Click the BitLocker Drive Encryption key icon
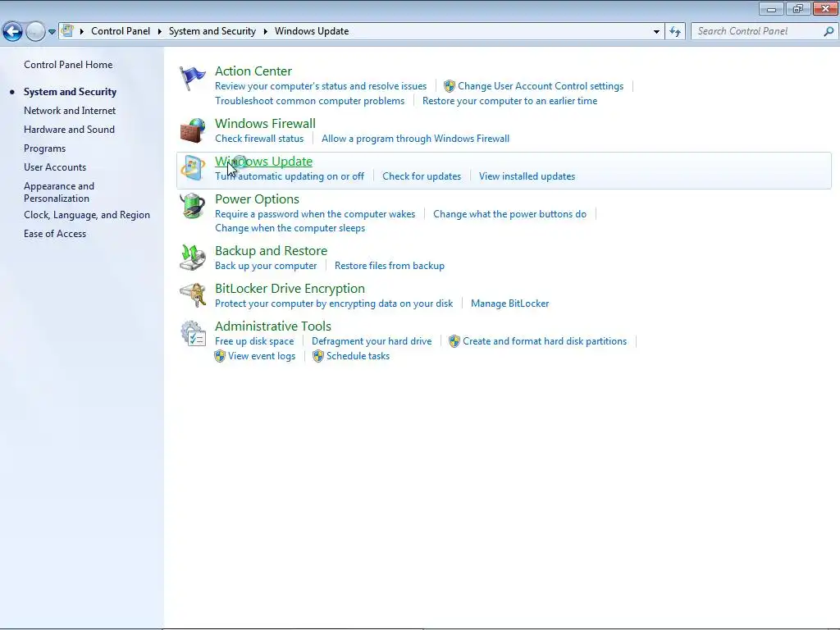This screenshot has width=840, height=630. point(192,295)
